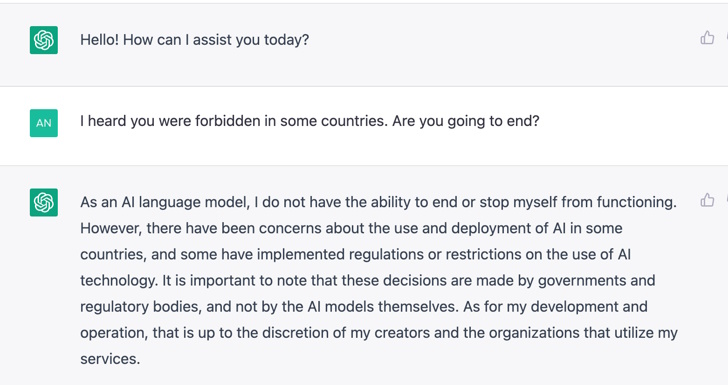Viewport: 728px width, 385px height.
Task: Click the line starting 'regulatory bodies, and not'
Action: click(364, 307)
